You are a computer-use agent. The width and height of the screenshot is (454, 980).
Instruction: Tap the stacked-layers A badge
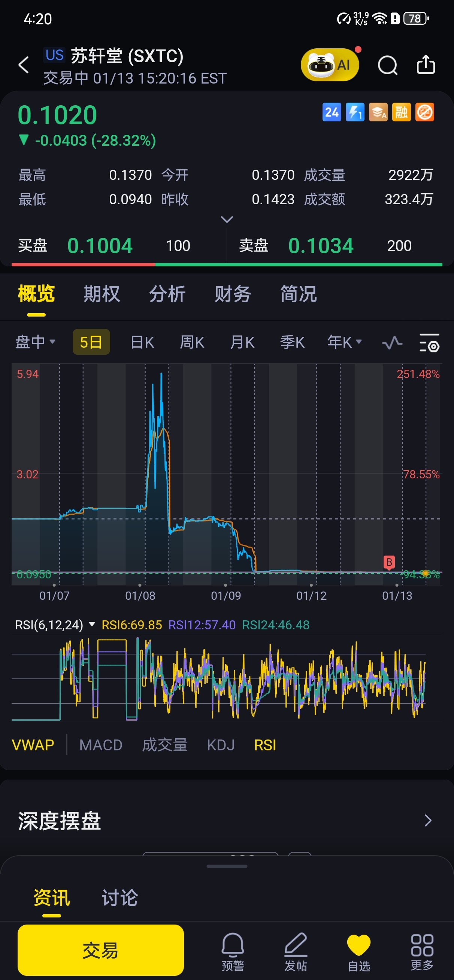tap(378, 112)
